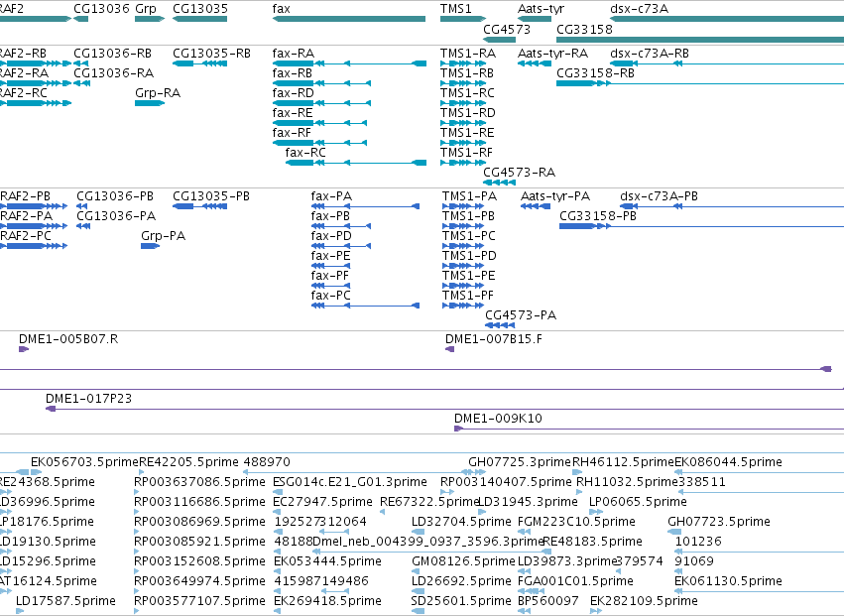Select EST GH07725.3prime
844x616 pixels.
[x=520, y=462]
